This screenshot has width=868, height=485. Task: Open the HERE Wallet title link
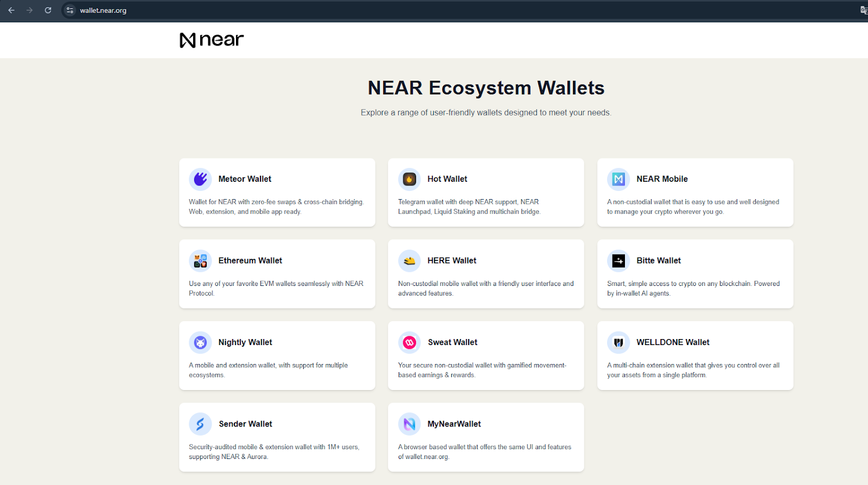[x=452, y=261]
